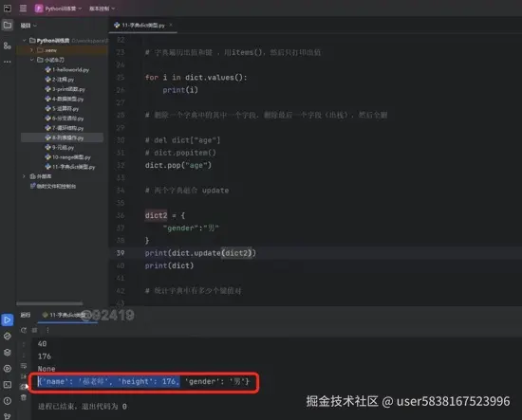Click dict2 variable on line 36
Viewport: 522px width, 420px height.
click(156, 215)
